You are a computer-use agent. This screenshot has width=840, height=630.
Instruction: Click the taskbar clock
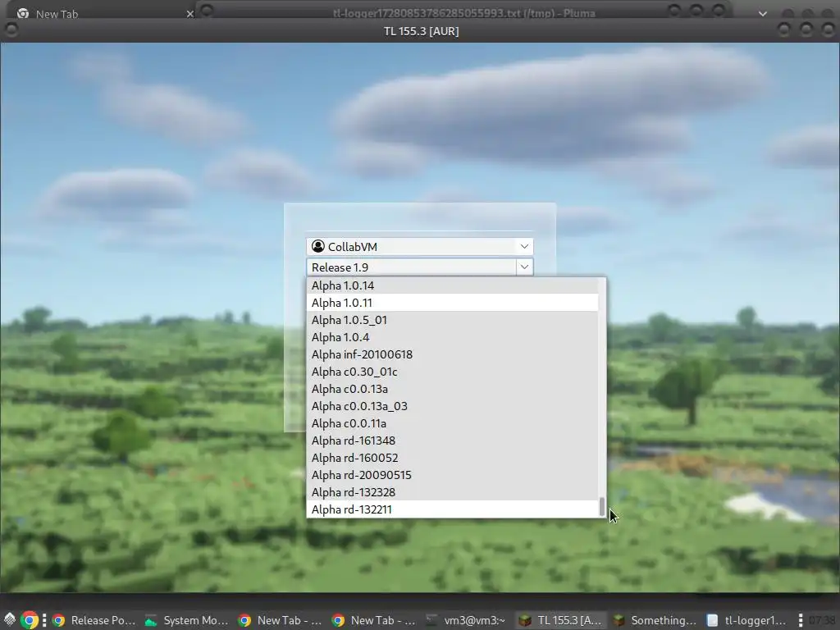point(824,620)
